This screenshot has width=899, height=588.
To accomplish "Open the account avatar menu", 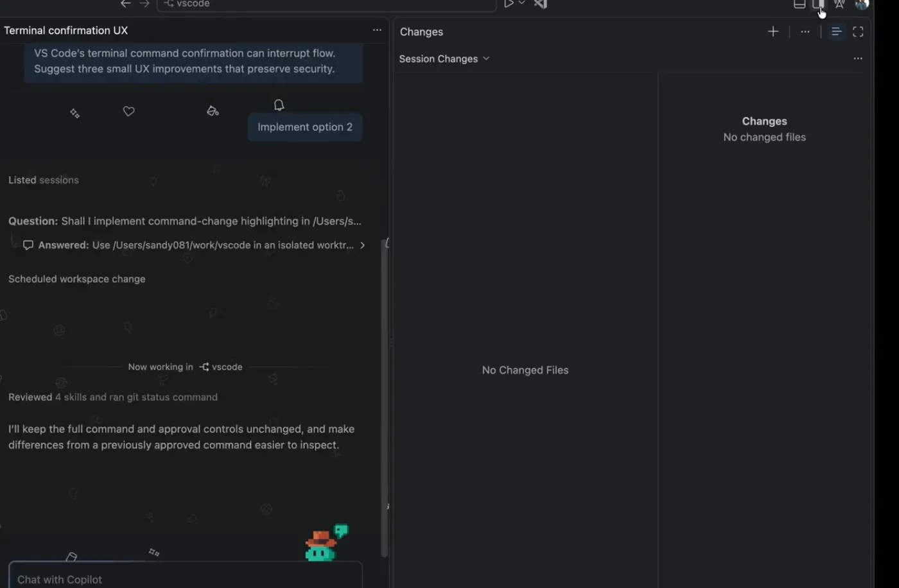I will coord(862,4).
